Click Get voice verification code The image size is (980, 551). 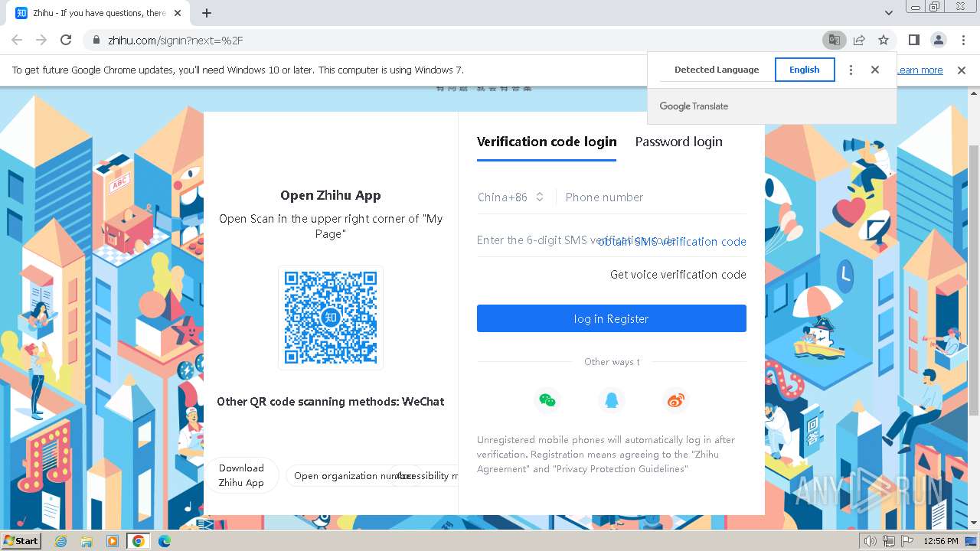(x=678, y=275)
